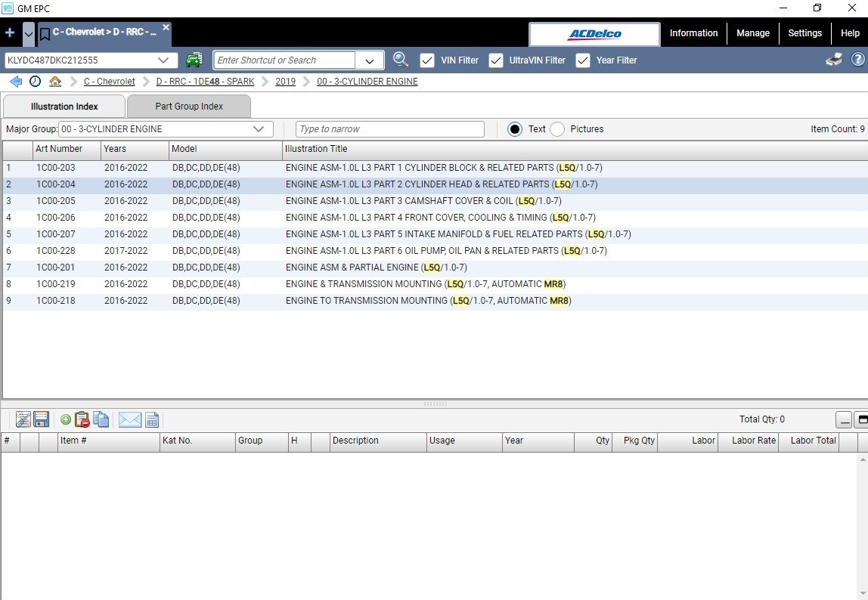The image size is (868, 600).
Task: Expand the VIN number dropdown
Action: click(x=163, y=60)
